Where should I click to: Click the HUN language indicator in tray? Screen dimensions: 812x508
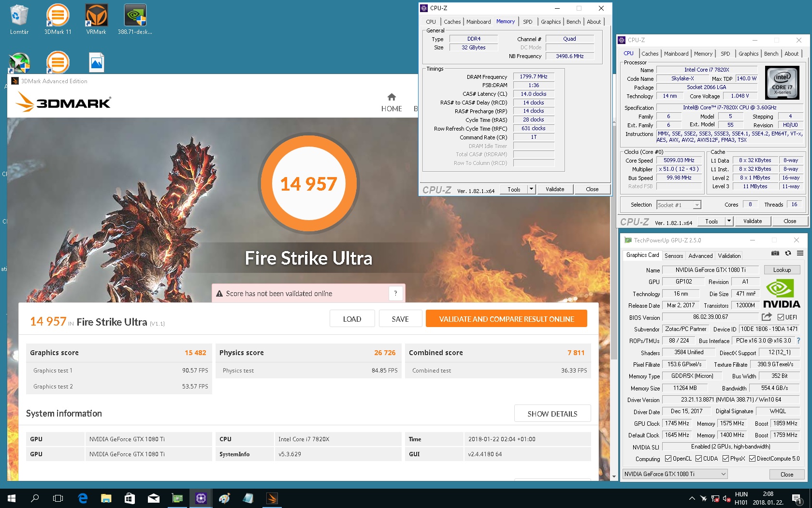[x=741, y=494]
